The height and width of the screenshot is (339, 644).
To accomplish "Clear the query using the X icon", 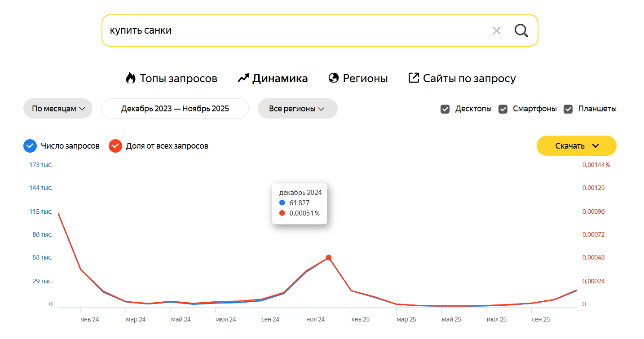I will pos(497,31).
